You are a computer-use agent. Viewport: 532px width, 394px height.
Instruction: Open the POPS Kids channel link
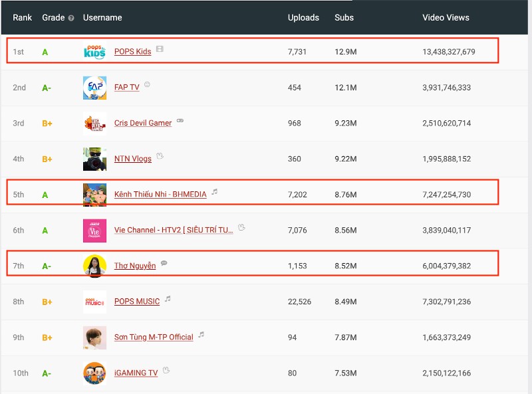click(132, 52)
